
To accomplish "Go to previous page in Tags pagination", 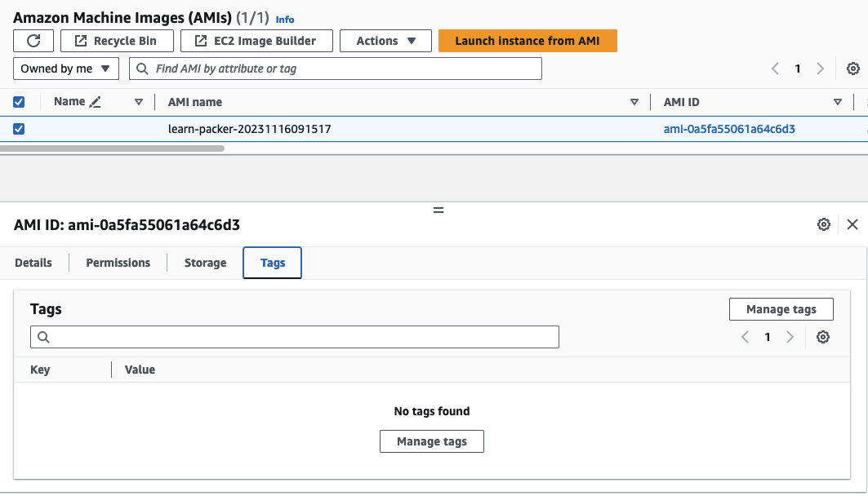I will (x=745, y=337).
